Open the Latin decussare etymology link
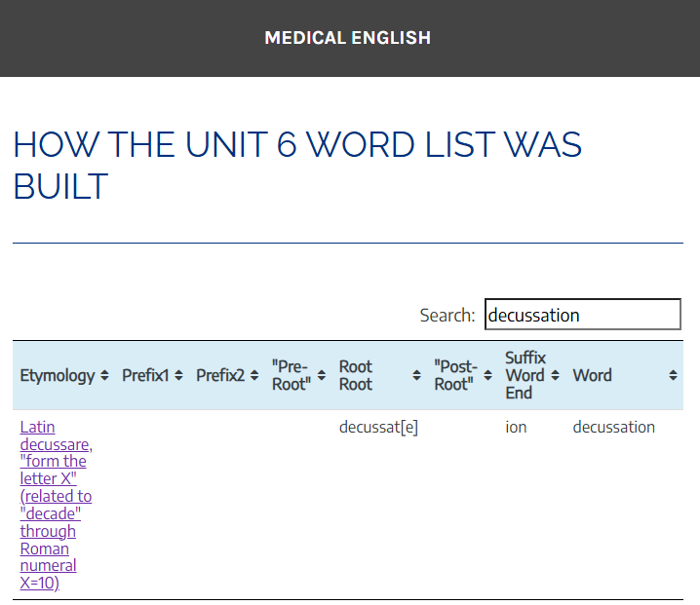This screenshot has height=605, width=700. [57, 505]
